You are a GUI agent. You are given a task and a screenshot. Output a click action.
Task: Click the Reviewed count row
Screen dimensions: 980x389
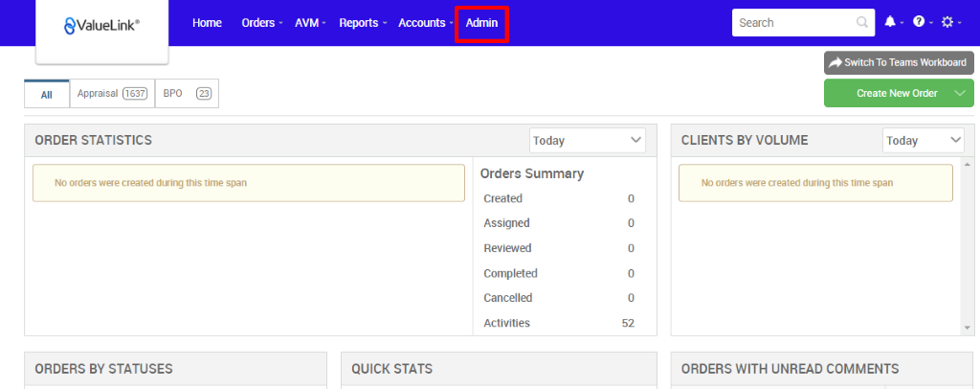point(559,248)
